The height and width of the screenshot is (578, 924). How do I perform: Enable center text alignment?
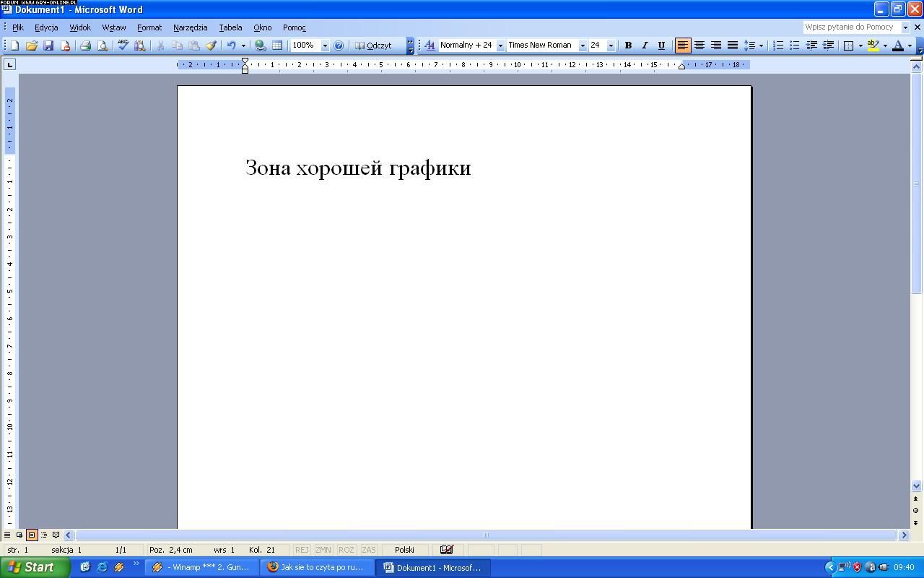699,46
